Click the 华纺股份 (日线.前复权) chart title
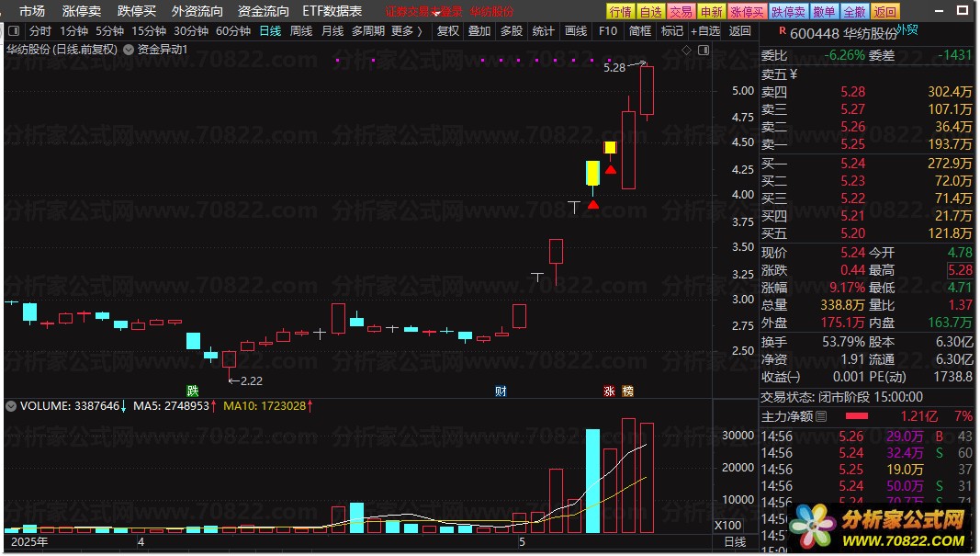 tap(62, 50)
